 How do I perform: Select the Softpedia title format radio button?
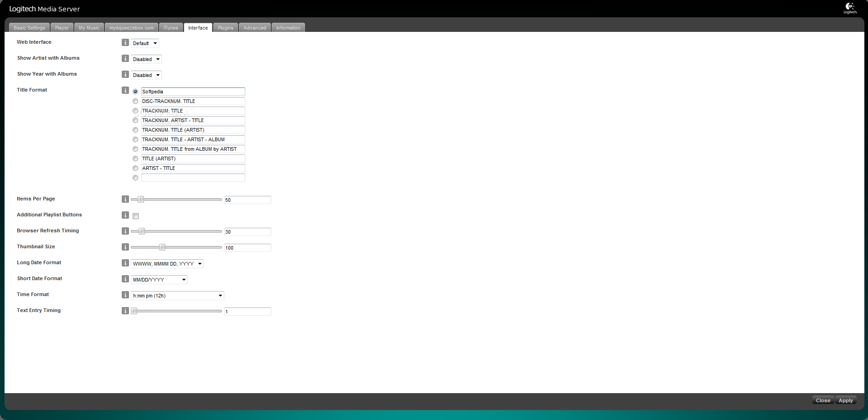click(135, 92)
